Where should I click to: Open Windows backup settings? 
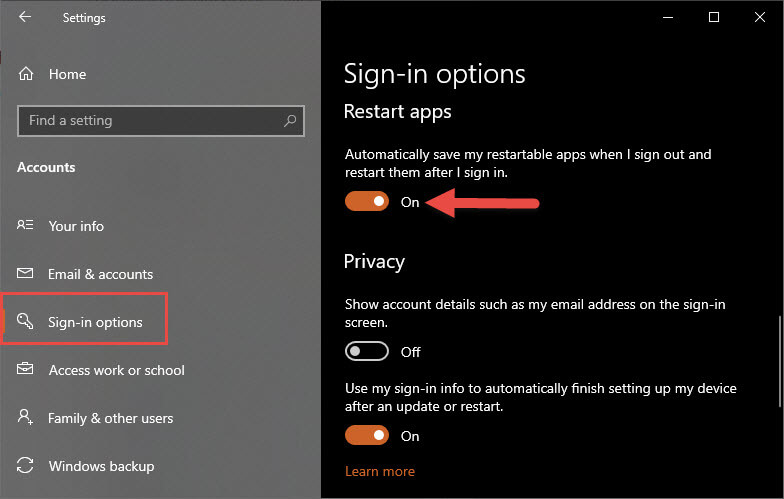tap(102, 466)
